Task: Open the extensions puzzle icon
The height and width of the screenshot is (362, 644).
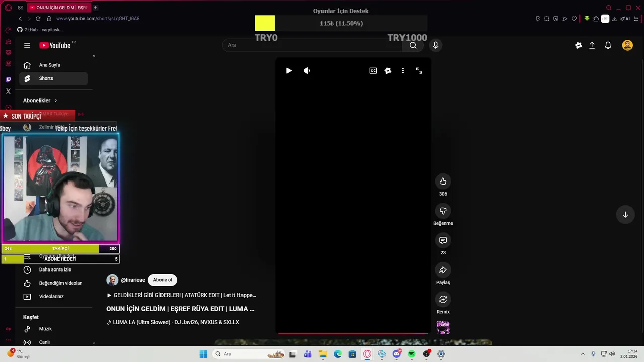Action: (x=596, y=19)
